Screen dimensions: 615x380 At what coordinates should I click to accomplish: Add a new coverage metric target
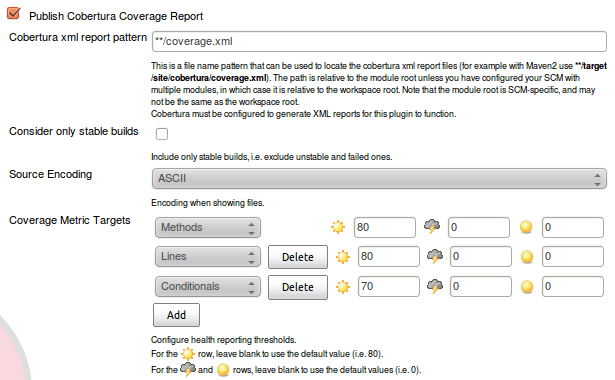point(176,315)
